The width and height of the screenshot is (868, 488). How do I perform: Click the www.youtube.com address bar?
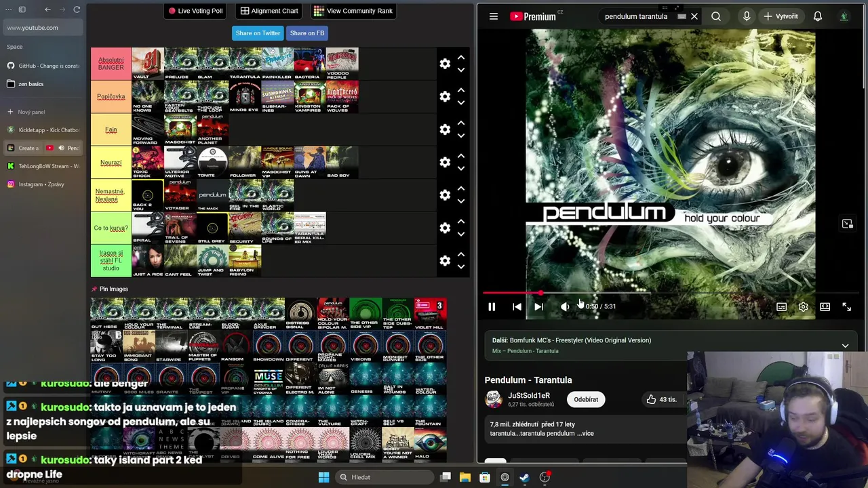(x=42, y=28)
